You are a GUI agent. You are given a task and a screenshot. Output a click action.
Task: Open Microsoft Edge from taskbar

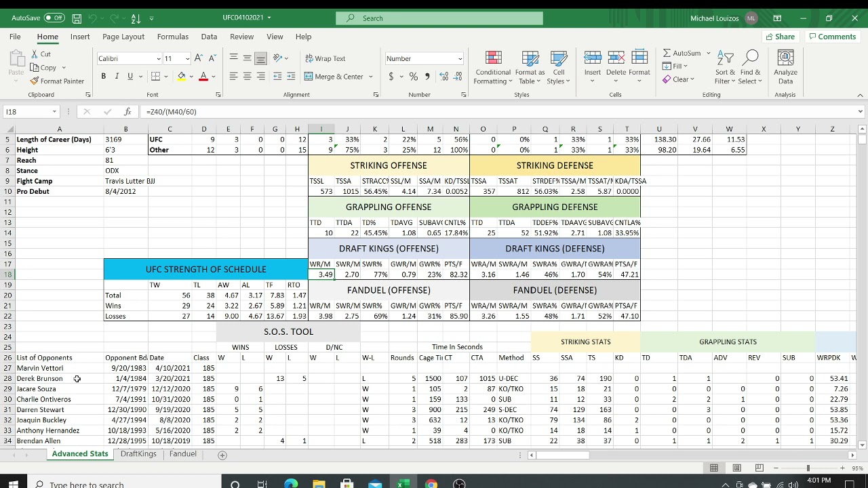point(291,484)
